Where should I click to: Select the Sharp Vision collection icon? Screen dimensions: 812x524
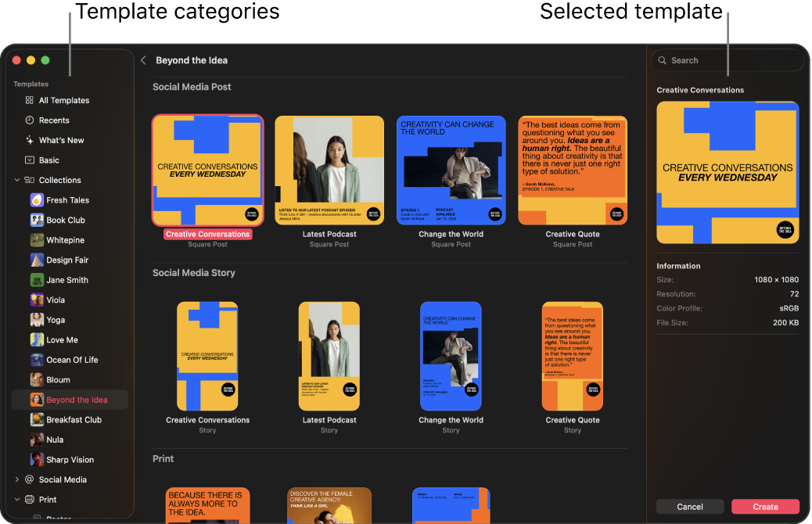pyautogui.click(x=37, y=459)
